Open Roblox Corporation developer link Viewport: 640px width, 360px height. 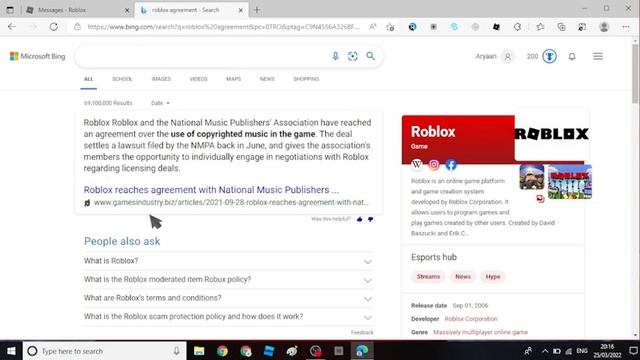pos(471,319)
